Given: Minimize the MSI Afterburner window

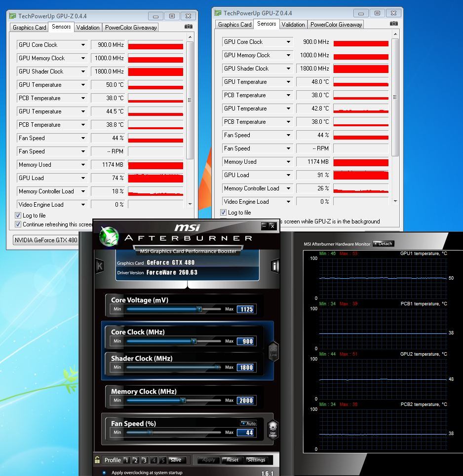Looking at the screenshot, I should point(264,226).
